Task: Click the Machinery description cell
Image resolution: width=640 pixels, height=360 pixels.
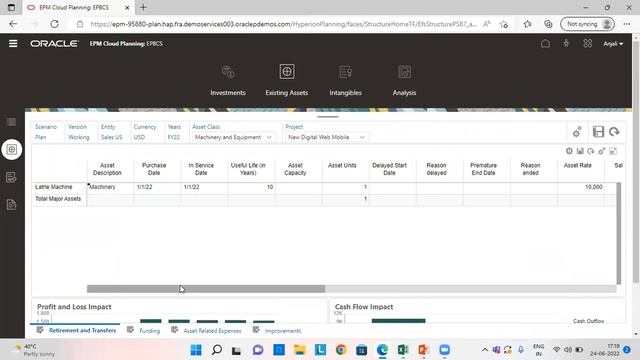Action: point(110,187)
